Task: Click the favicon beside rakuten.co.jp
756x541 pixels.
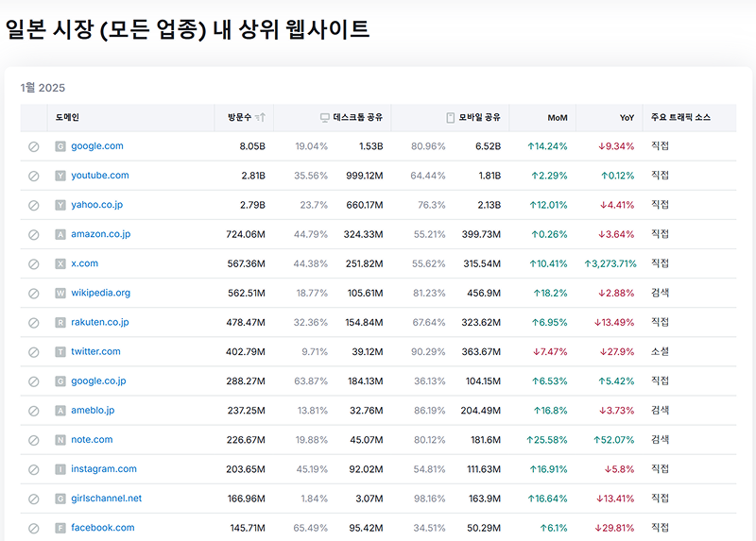Action: pyautogui.click(x=60, y=323)
